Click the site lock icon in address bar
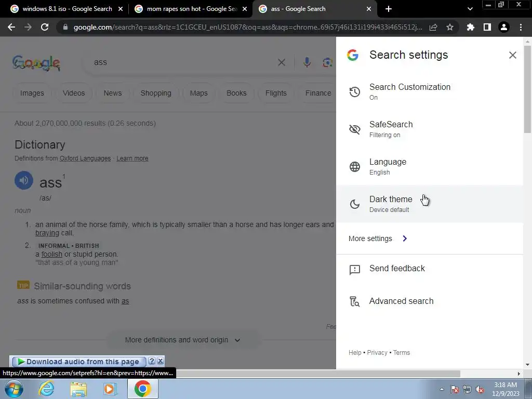The image size is (532, 399). tap(65, 27)
